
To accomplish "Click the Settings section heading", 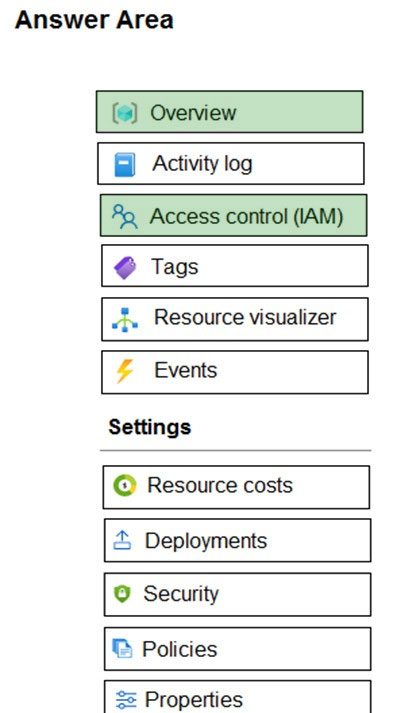I will (150, 427).
